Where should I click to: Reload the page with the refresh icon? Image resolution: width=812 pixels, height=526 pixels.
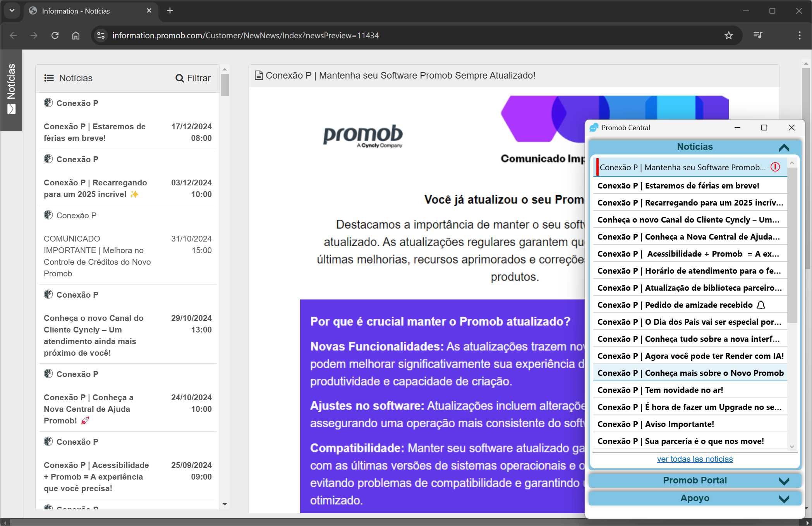tap(55, 36)
